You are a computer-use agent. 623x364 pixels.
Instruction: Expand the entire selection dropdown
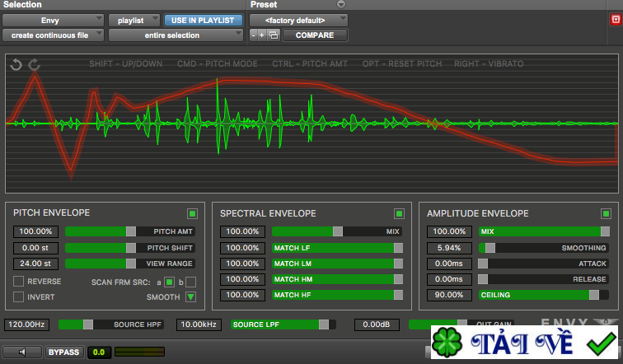176,35
